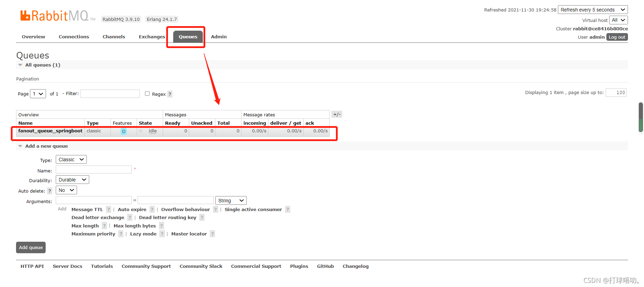Image resolution: width=644 pixels, height=287 pixels.
Task: Add the Overflow behaviour argument
Action: tap(185, 209)
